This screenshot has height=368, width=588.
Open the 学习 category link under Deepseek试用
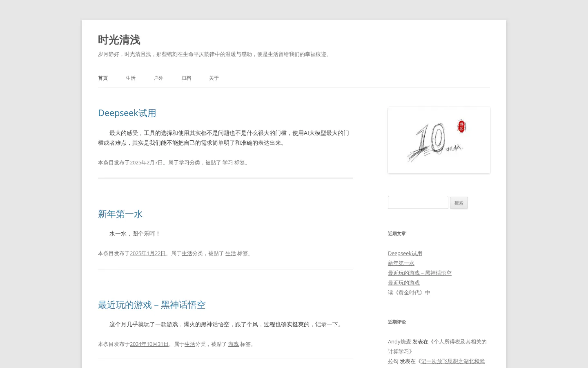pyautogui.click(x=184, y=162)
